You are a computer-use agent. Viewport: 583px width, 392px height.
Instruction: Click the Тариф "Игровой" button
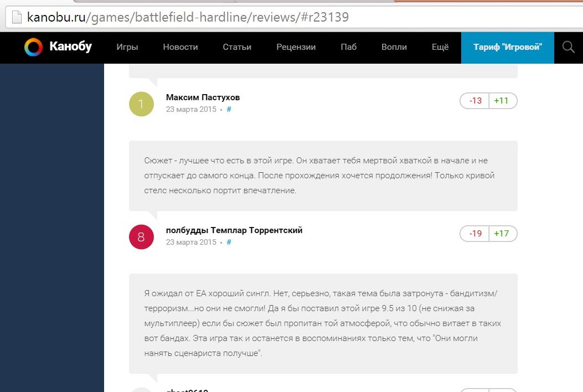pyautogui.click(x=508, y=47)
